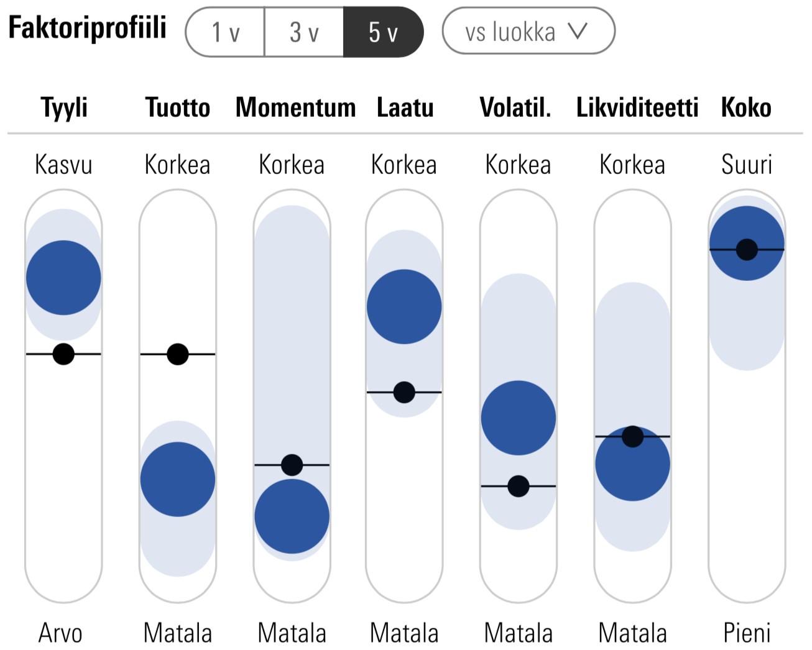The height and width of the screenshot is (650, 812).
Task: Click the Likviditeetti column header
Action: pyautogui.click(x=637, y=108)
